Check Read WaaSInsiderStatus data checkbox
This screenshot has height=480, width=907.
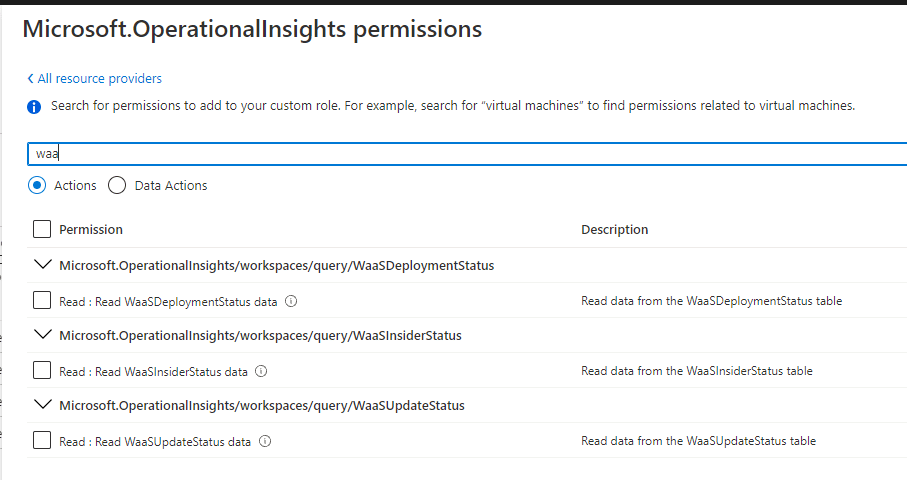point(42,370)
